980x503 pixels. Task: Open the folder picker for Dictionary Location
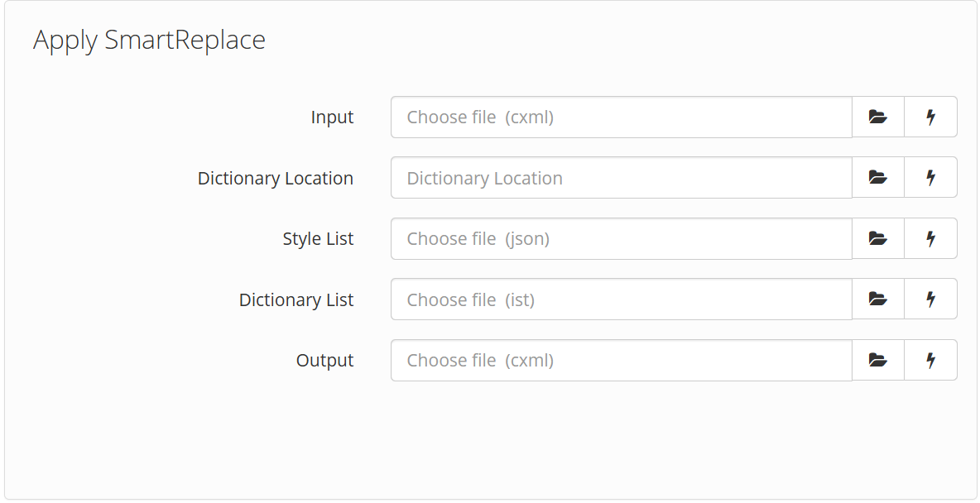coord(877,177)
